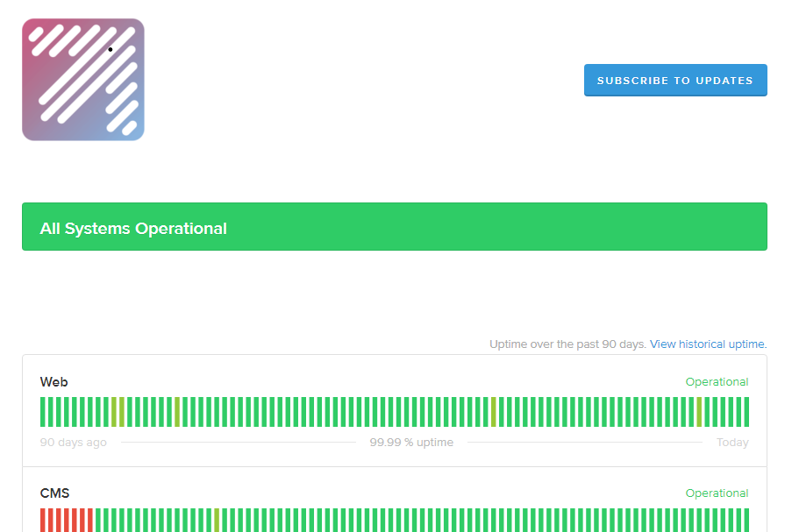
Task: Click the 99.99 % uptime label
Action: (411, 443)
